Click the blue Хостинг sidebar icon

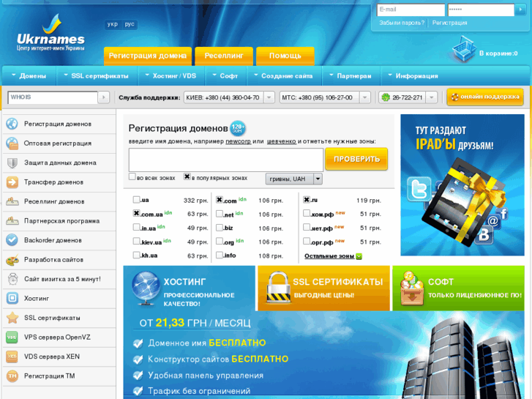tap(12, 298)
